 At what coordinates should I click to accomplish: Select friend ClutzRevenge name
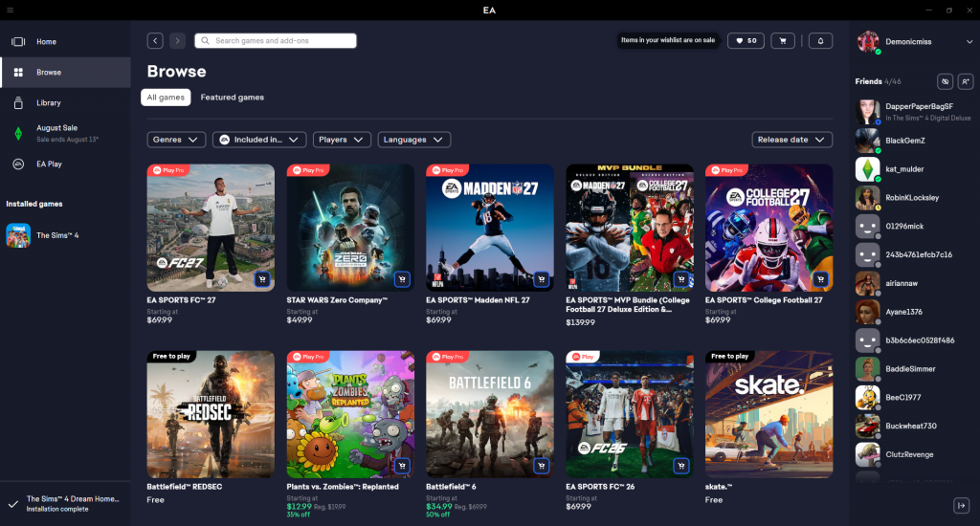(909, 455)
